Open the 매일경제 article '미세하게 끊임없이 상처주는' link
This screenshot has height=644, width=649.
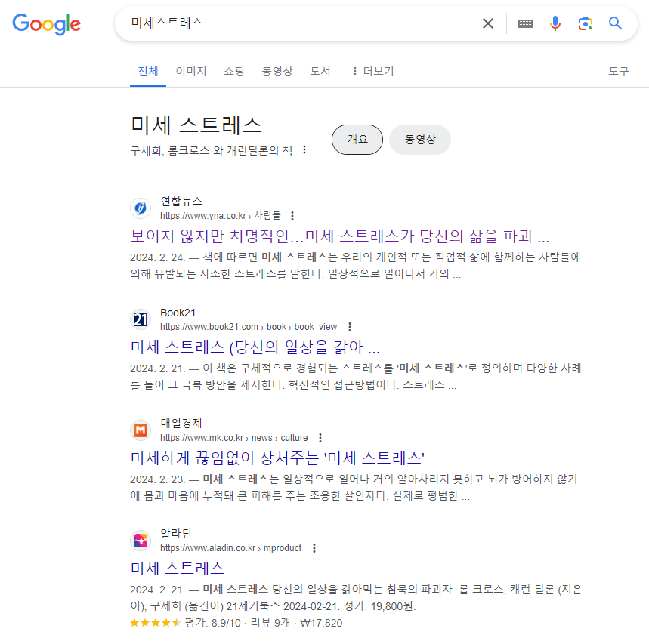[277, 458]
